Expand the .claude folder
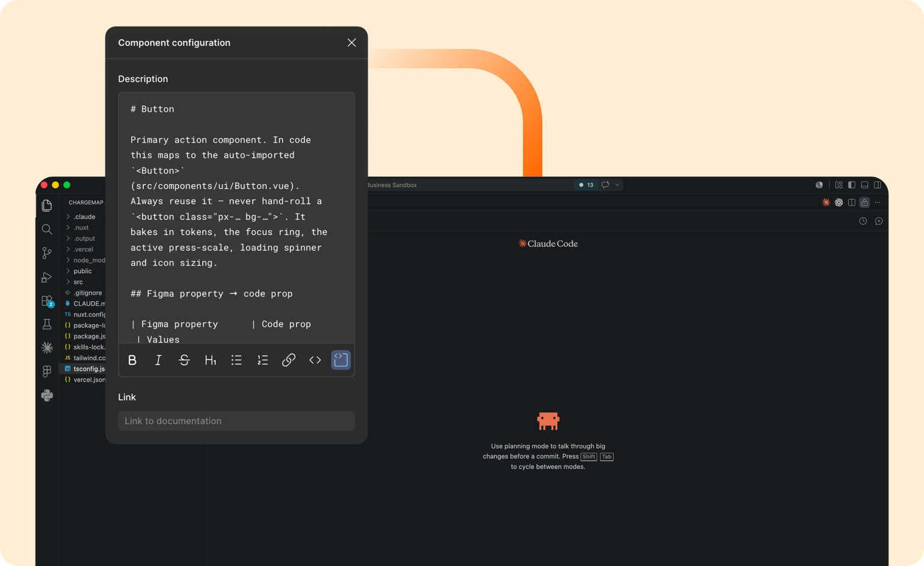 click(83, 217)
